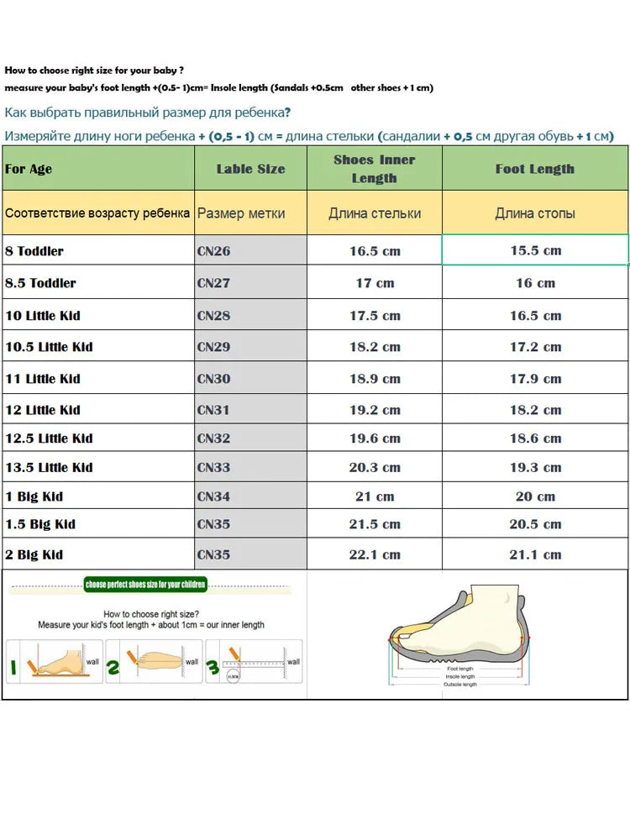Click the For Age column header
The width and height of the screenshot is (630, 840).
[98, 168]
